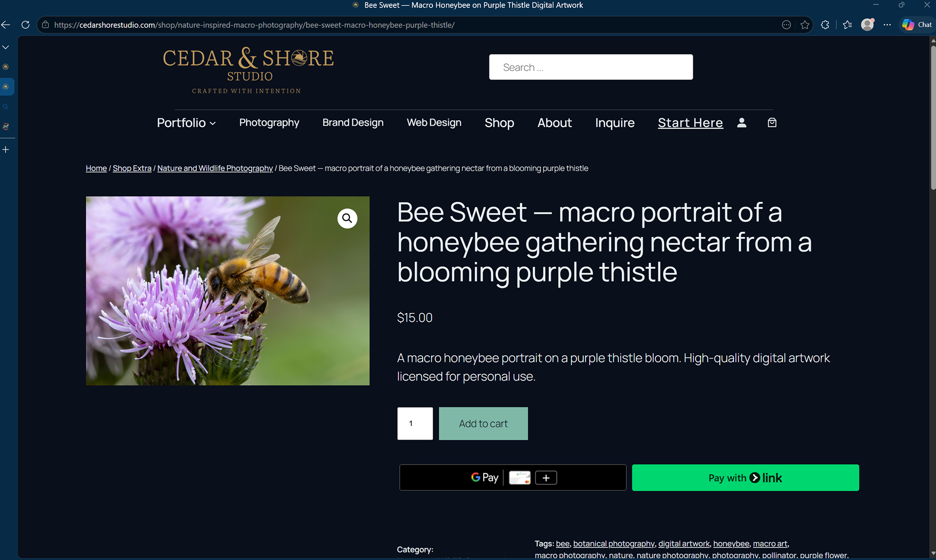Click the Start Here link

point(690,123)
